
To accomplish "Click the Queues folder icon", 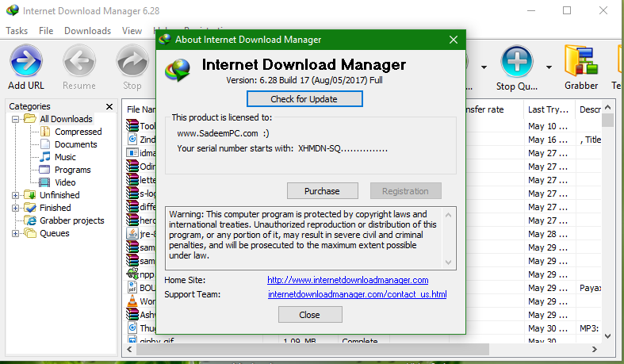I will [30, 233].
